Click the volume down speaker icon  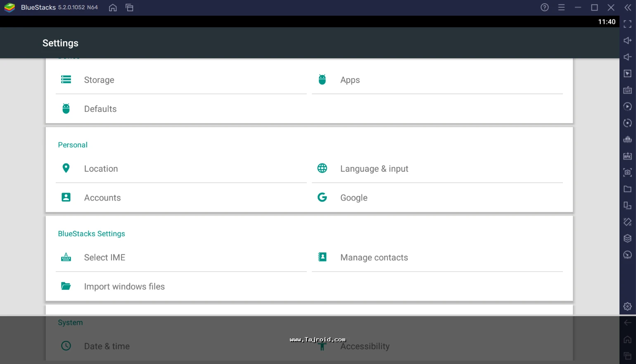627,57
